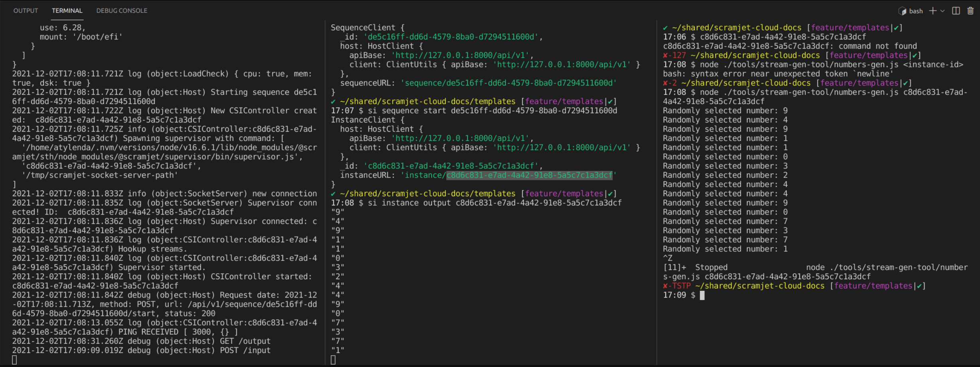Focus the cursor at the 17:09 prompt

tap(702, 295)
